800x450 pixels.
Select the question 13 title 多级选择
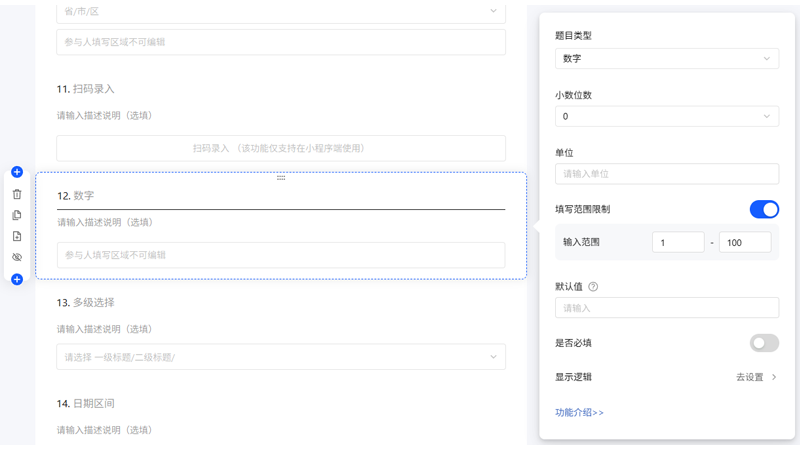point(93,303)
